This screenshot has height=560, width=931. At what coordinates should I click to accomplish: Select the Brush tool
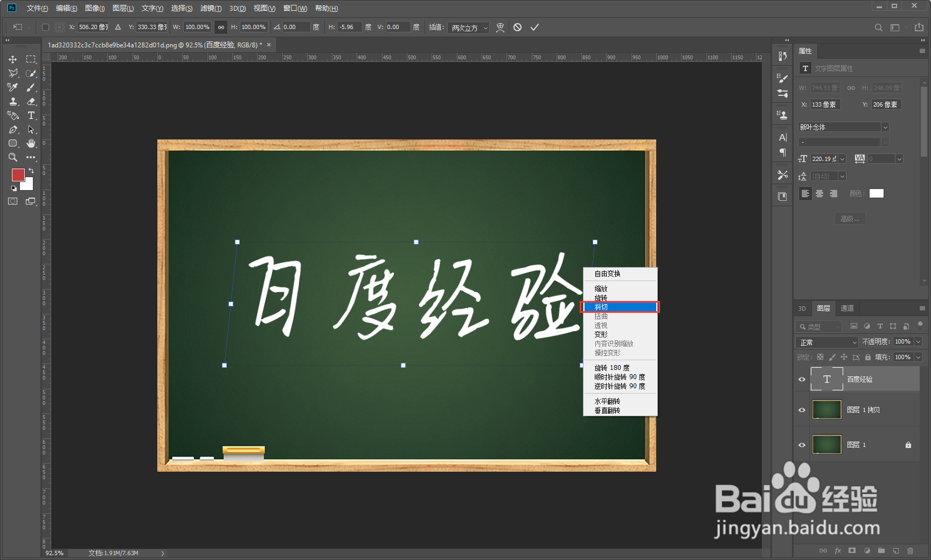(x=31, y=87)
